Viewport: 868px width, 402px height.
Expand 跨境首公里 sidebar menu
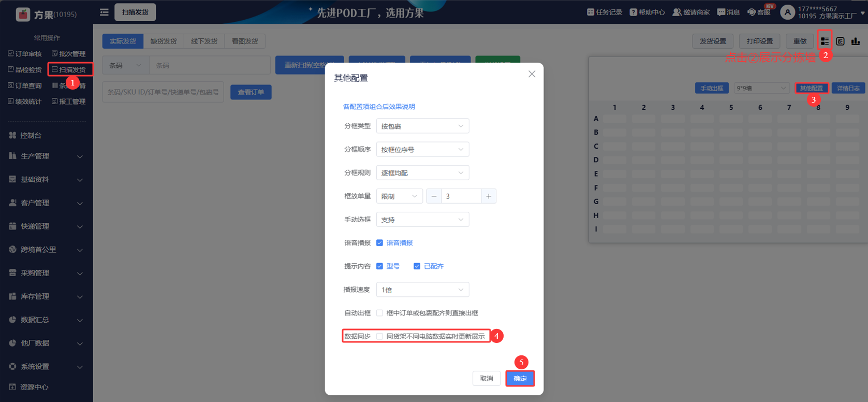click(x=46, y=249)
